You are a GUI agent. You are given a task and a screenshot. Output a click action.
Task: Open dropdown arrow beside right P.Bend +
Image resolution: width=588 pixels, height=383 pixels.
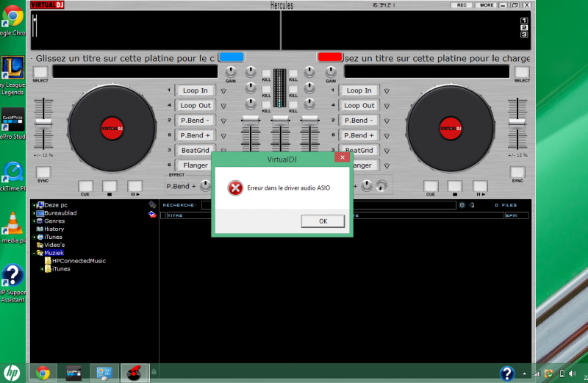click(387, 136)
